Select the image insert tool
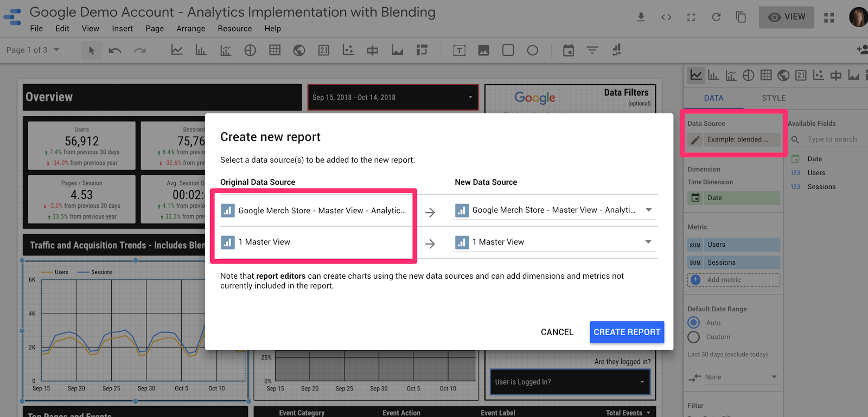 pos(483,50)
